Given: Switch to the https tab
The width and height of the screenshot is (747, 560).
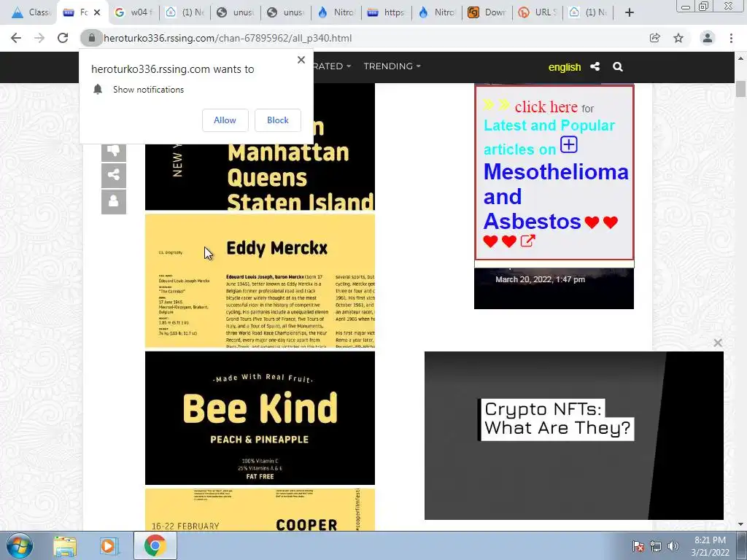Looking at the screenshot, I should coord(387,12).
